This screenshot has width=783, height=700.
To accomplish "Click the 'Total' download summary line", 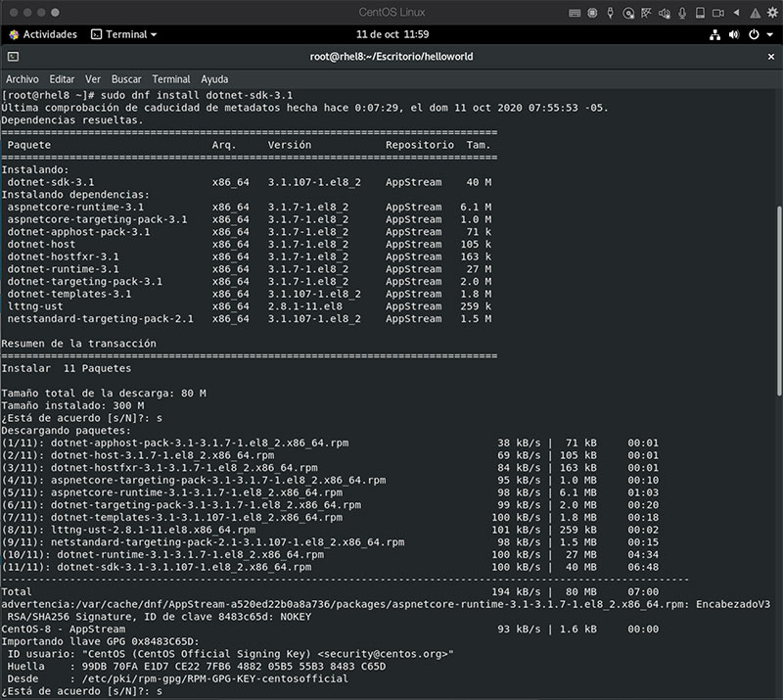I will pos(330,592).
